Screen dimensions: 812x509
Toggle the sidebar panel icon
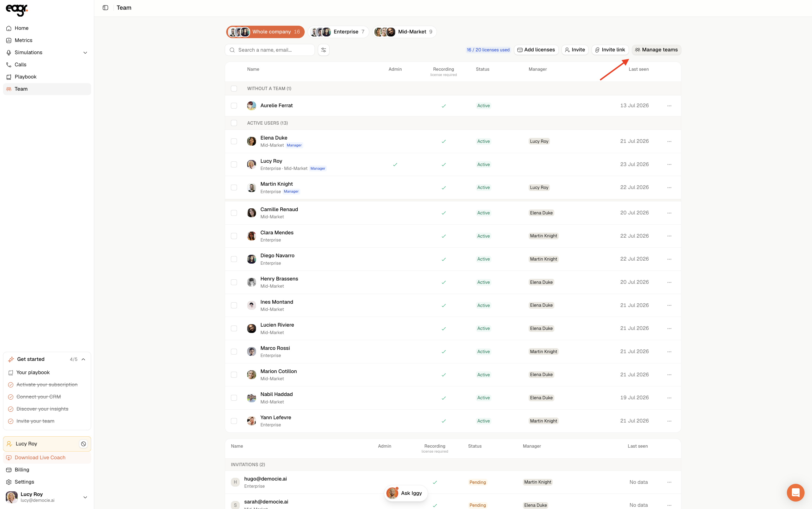pyautogui.click(x=105, y=8)
